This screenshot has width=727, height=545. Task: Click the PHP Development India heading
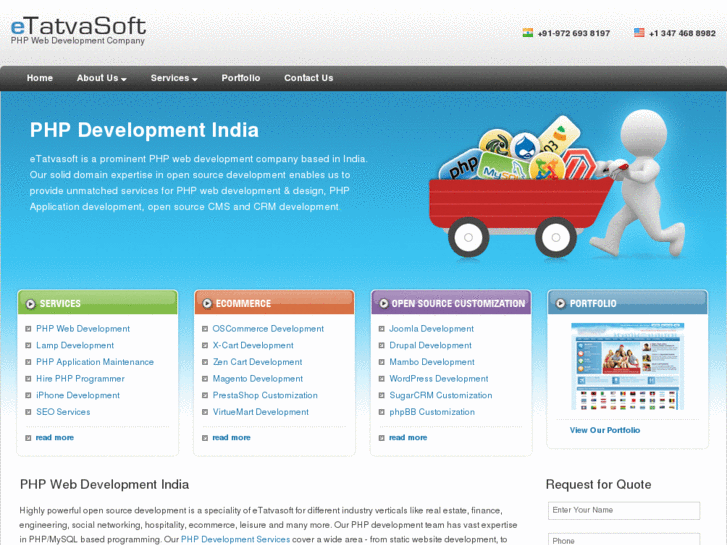pyautogui.click(x=144, y=130)
